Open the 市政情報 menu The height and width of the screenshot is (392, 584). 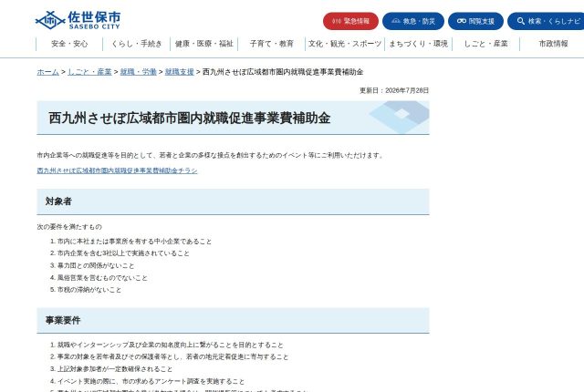(553, 44)
